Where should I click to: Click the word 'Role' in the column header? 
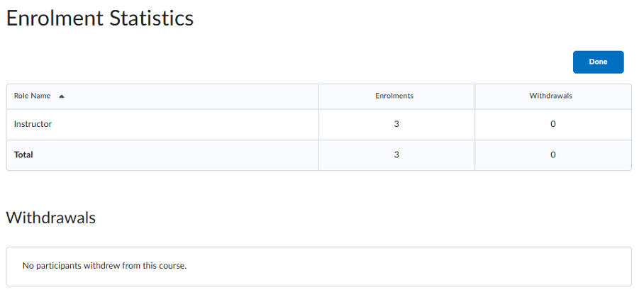click(x=22, y=96)
